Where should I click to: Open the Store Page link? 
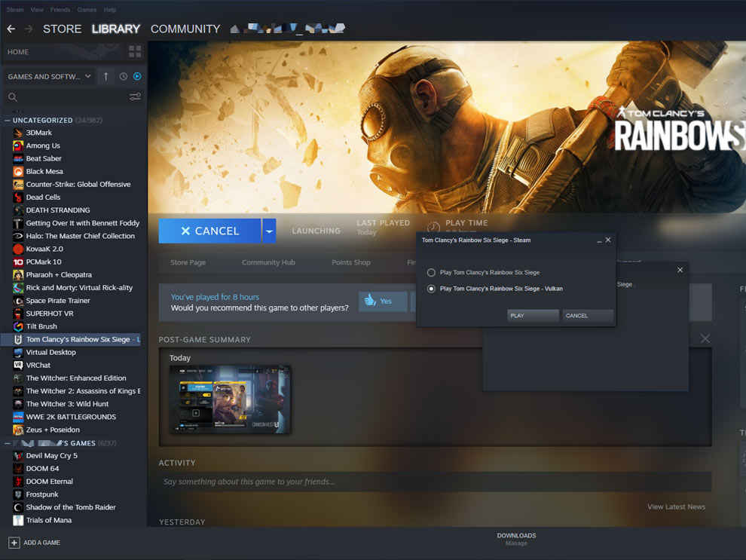[188, 262]
